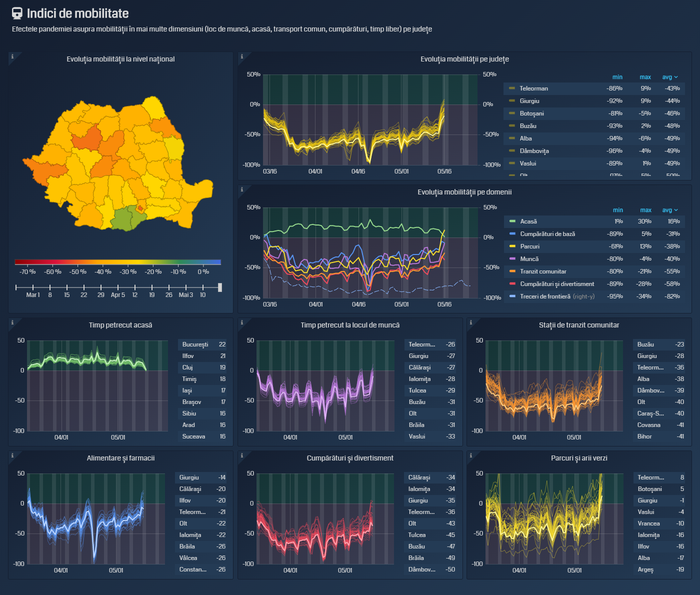Click info icon of Parcuri și arii verzi panel
Viewport: 700px width, 595px height.
[x=471, y=455]
